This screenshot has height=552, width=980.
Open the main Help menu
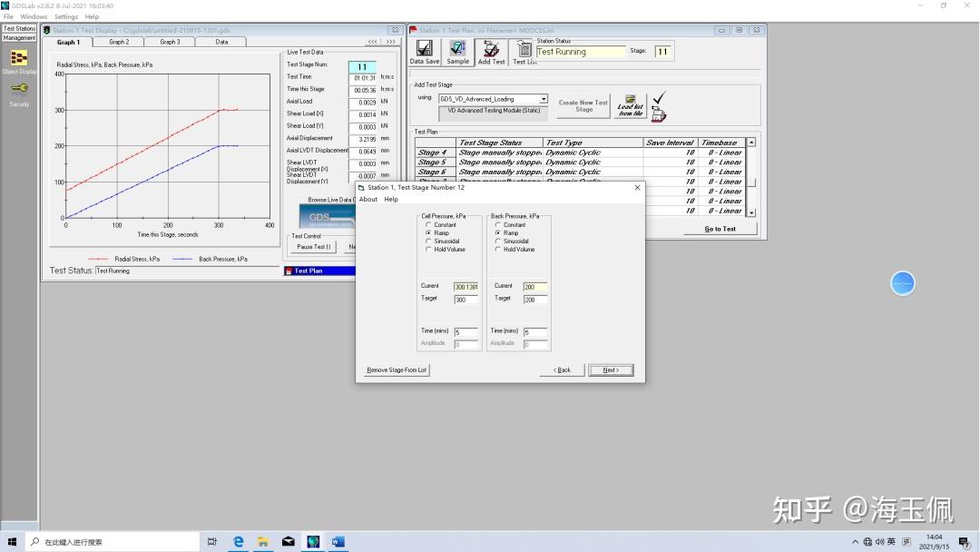coord(92,17)
